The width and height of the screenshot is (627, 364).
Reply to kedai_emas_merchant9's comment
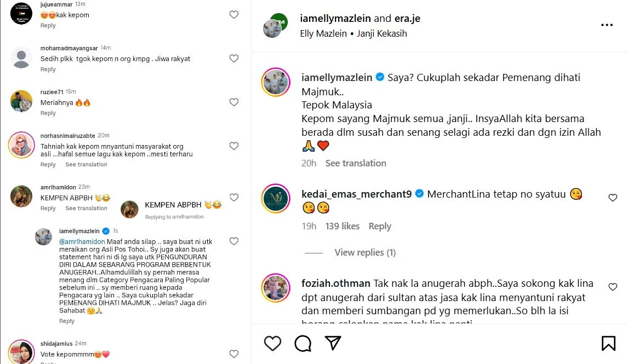[380, 226]
